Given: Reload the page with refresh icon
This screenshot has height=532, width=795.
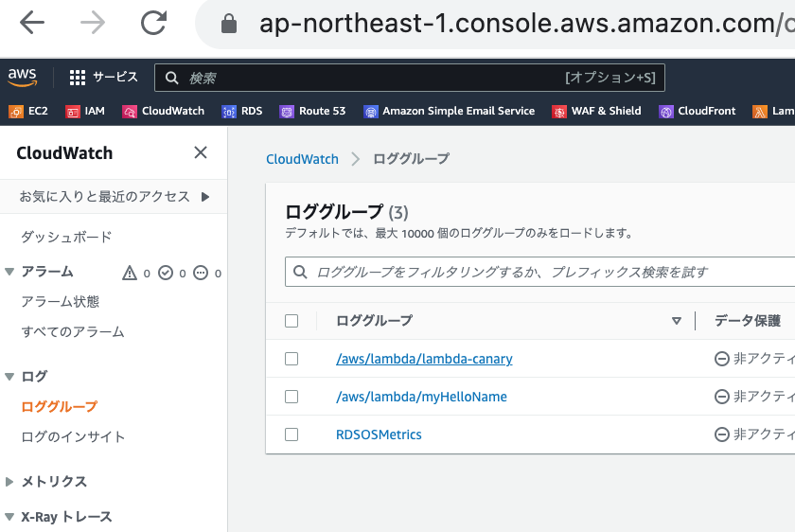Looking at the screenshot, I should 153,23.
